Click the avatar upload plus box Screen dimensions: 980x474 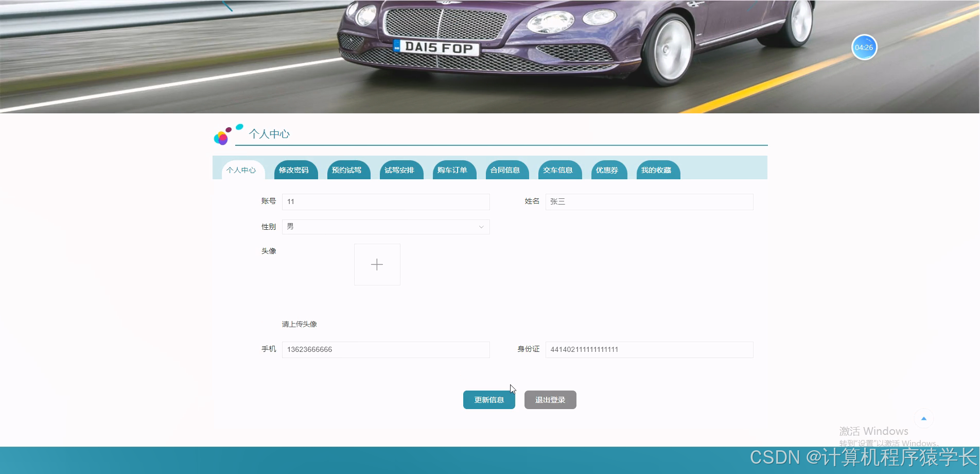(377, 265)
